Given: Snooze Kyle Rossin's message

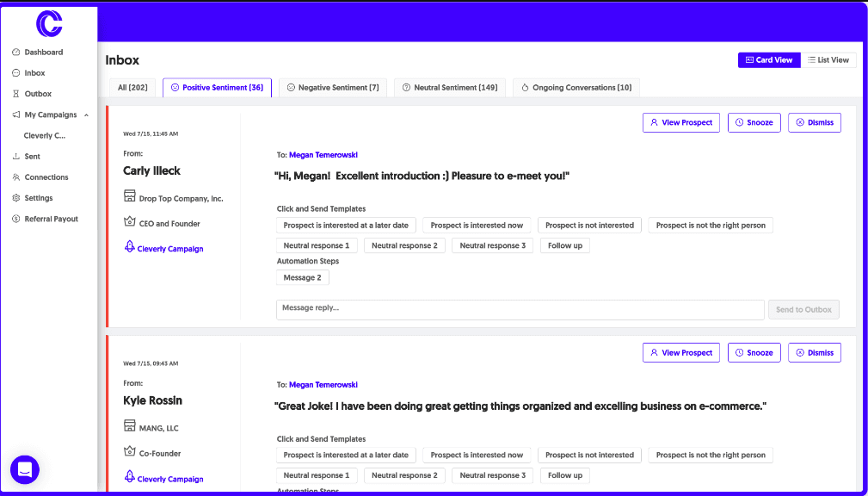Looking at the screenshot, I should (x=754, y=352).
